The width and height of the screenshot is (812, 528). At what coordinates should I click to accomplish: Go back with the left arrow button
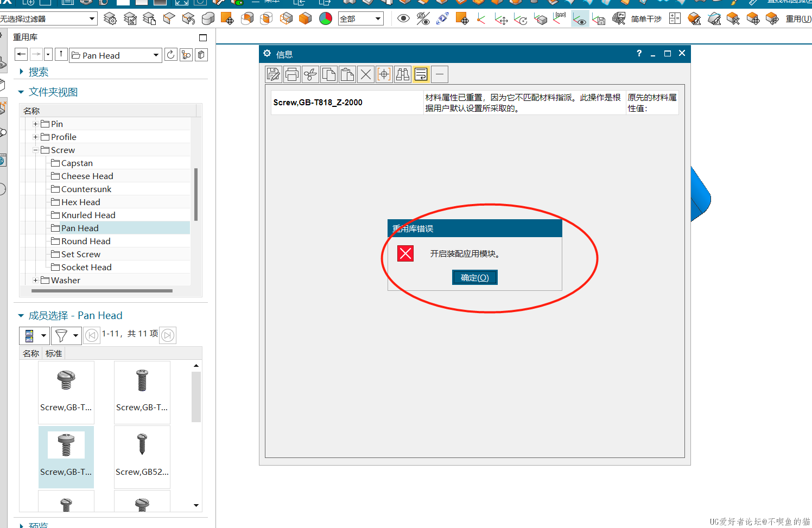[x=21, y=54]
